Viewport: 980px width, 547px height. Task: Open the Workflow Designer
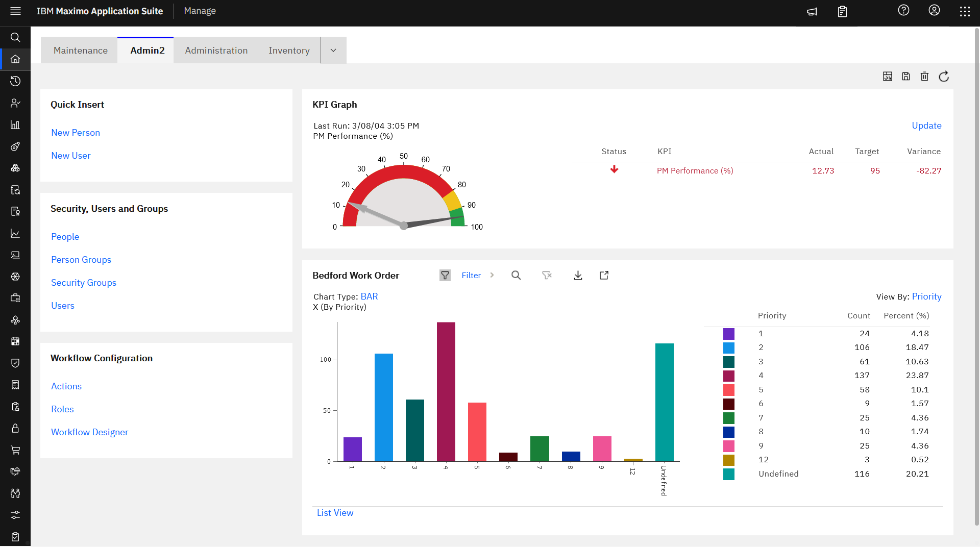(89, 432)
